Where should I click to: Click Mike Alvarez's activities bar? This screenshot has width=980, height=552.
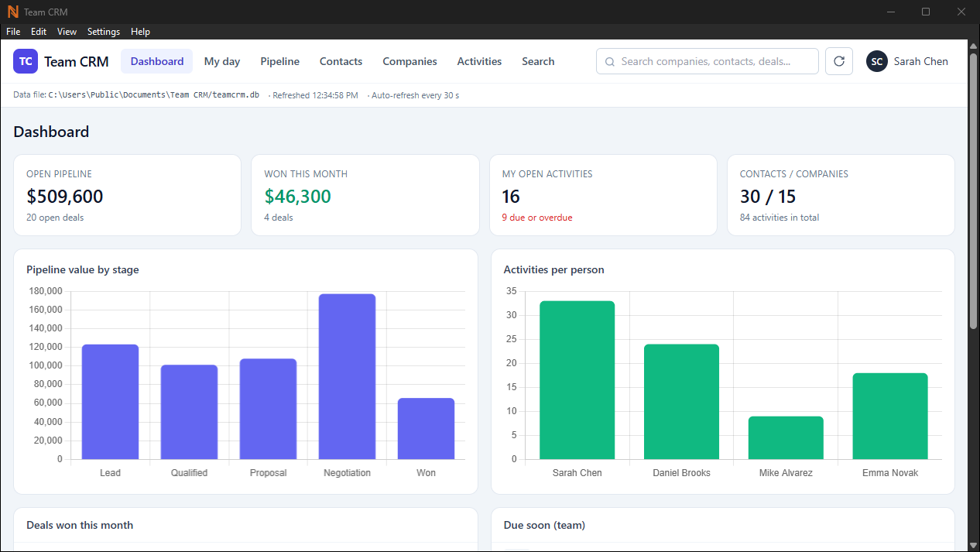[x=786, y=437]
